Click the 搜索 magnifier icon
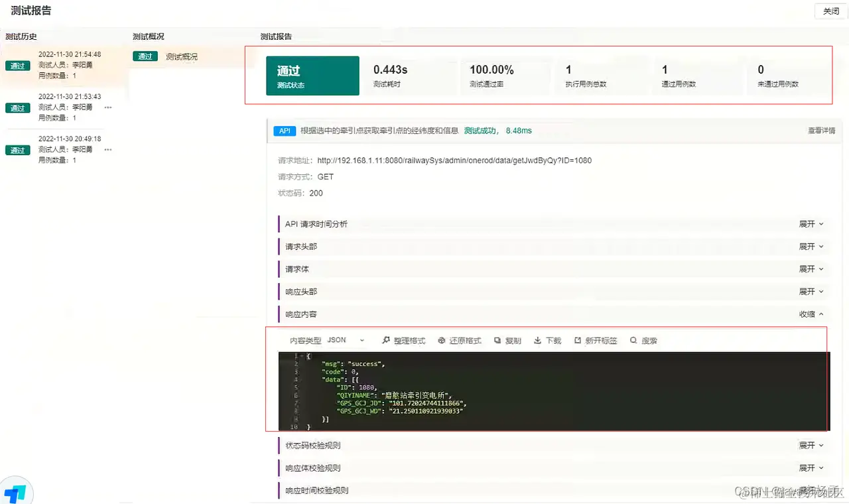This screenshot has height=504, width=849. point(633,341)
